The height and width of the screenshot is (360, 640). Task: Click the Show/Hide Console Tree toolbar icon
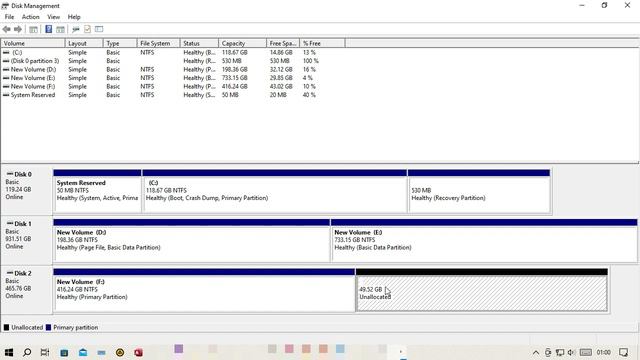33,29
